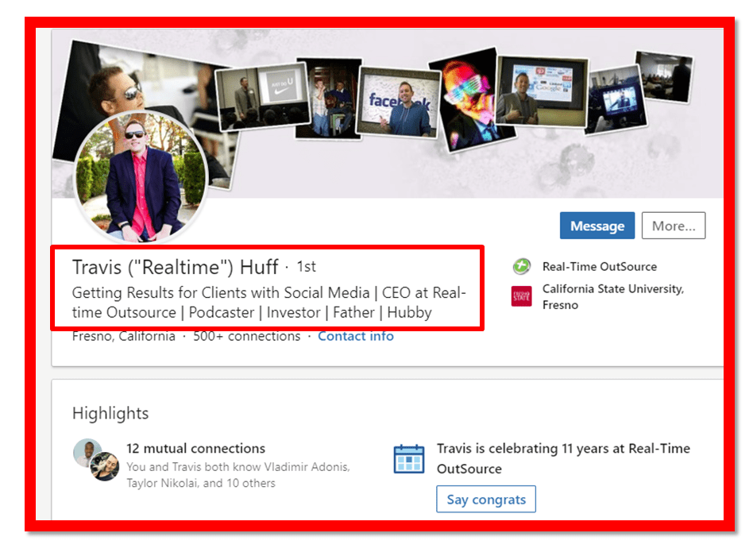The height and width of the screenshot is (560, 753).
Task: View the 500+ connections count
Action: click(246, 336)
